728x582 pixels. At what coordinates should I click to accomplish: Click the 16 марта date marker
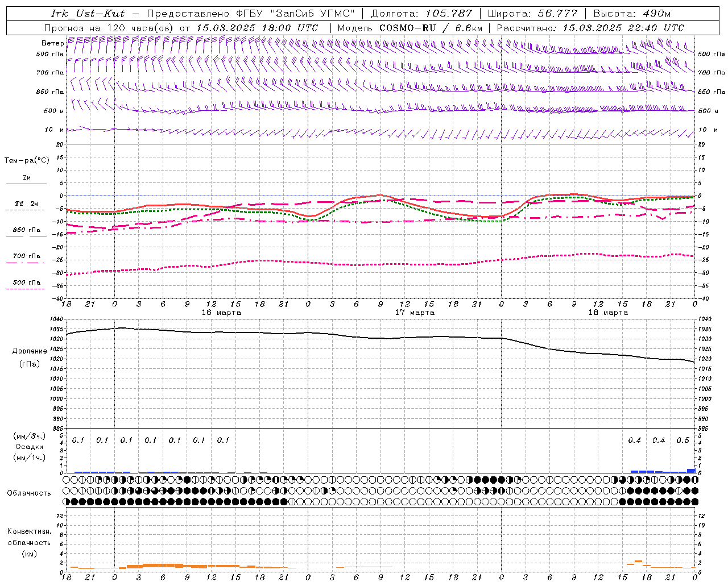click(x=221, y=313)
